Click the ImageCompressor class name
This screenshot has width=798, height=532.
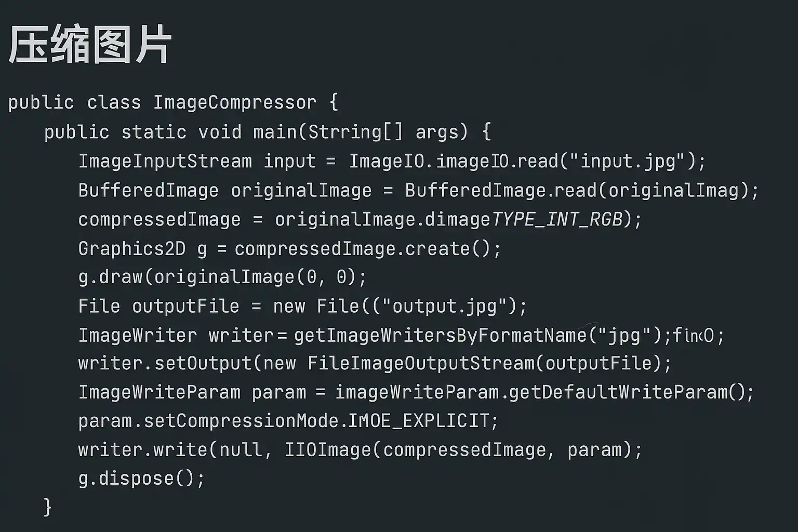tap(234, 102)
